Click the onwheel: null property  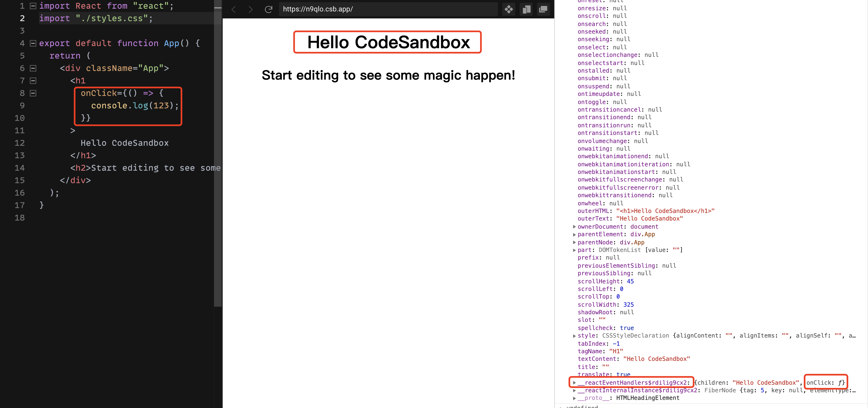(600, 203)
